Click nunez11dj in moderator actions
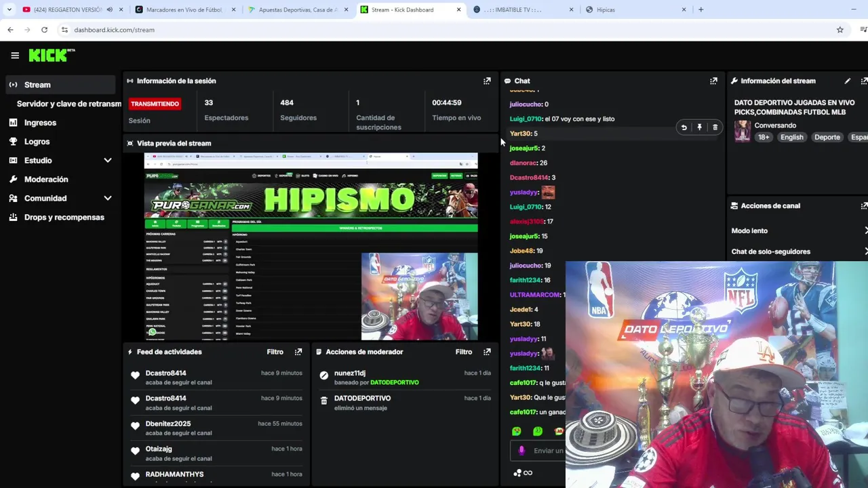 pos(350,373)
